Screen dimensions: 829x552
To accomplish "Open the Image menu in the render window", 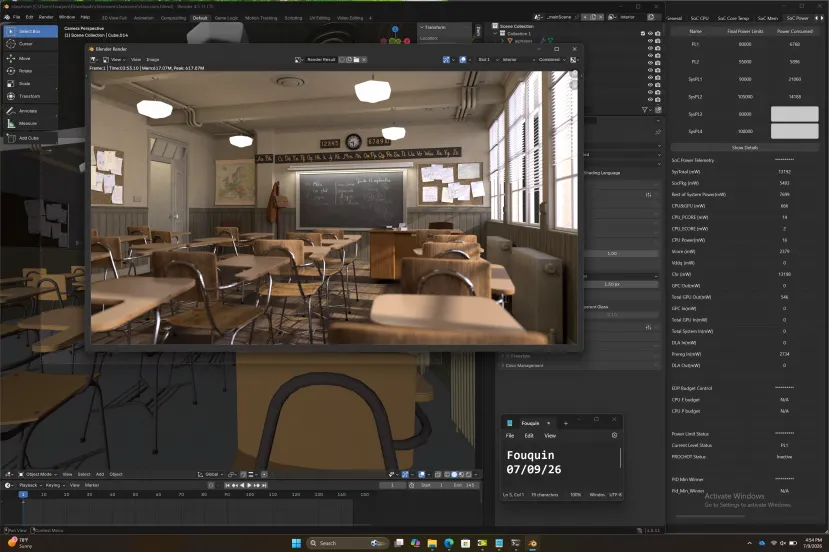I will point(152,60).
